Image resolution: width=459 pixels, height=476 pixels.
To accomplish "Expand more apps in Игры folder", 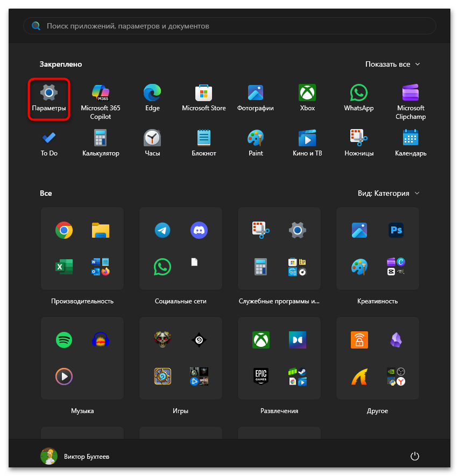I will pos(199,376).
